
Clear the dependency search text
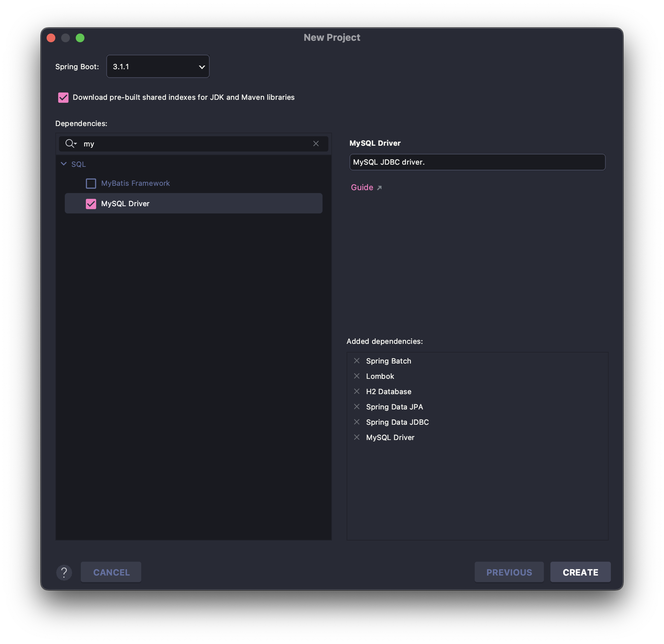click(316, 144)
